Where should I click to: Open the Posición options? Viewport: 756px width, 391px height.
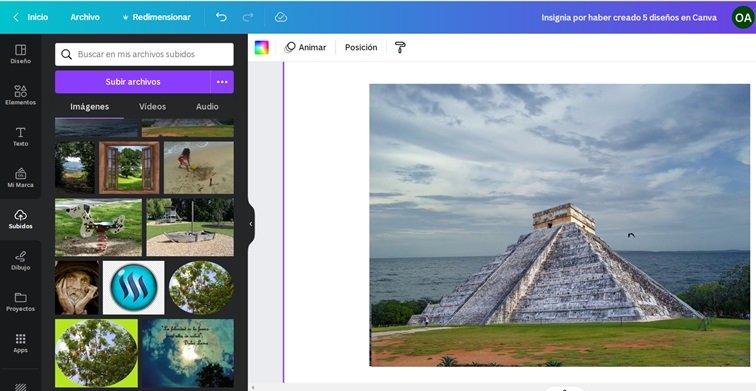(x=361, y=47)
